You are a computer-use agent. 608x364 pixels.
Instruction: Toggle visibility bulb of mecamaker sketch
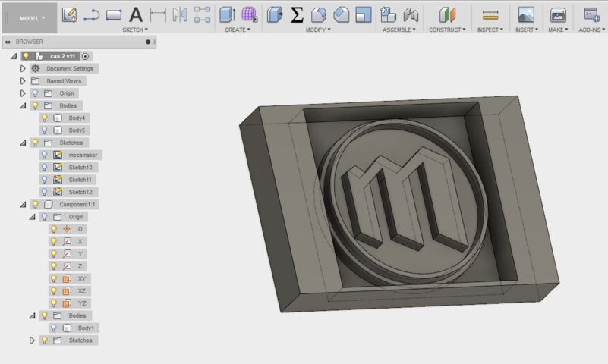coord(45,155)
